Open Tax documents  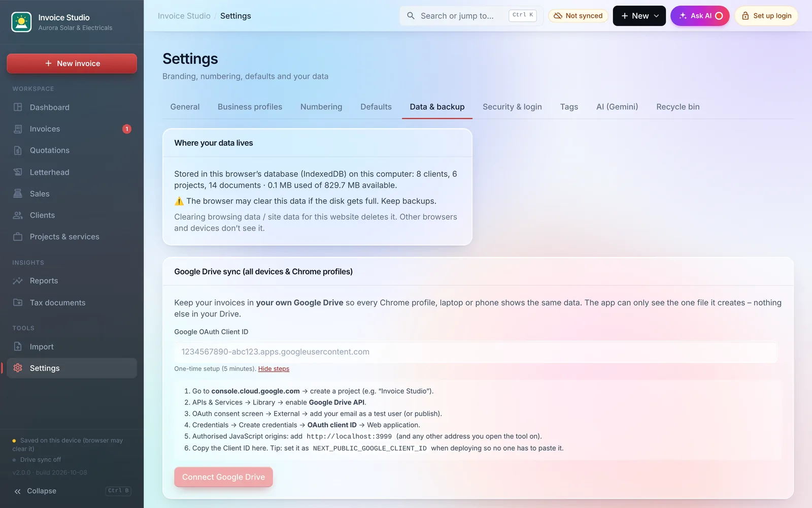pyautogui.click(x=72, y=303)
